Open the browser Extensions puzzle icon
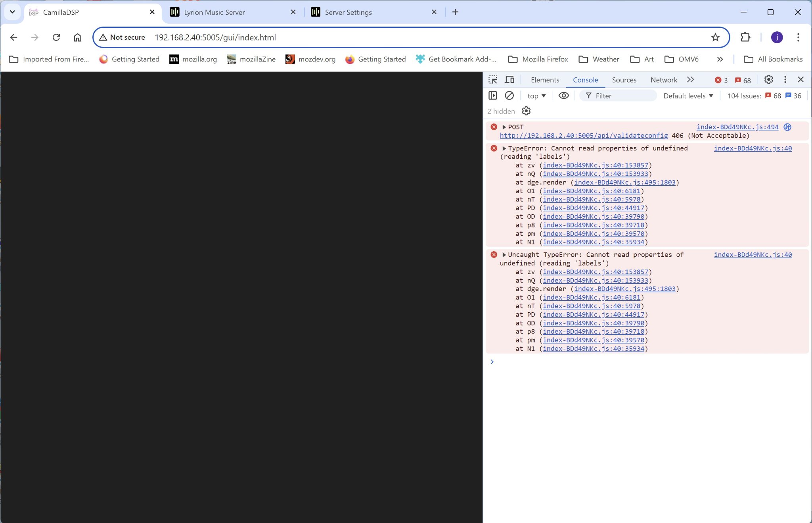This screenshot has height=523, width=812. [x=745, y=37]
